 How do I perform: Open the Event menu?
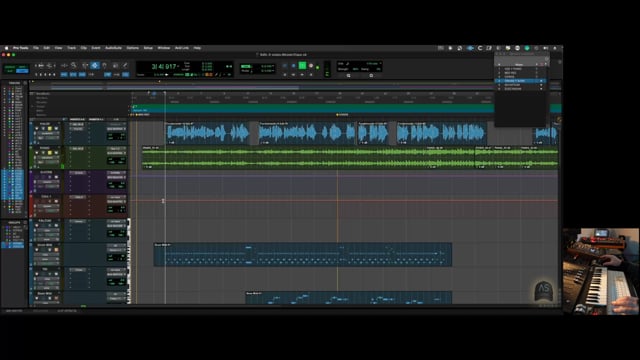(x=96, y=48)
